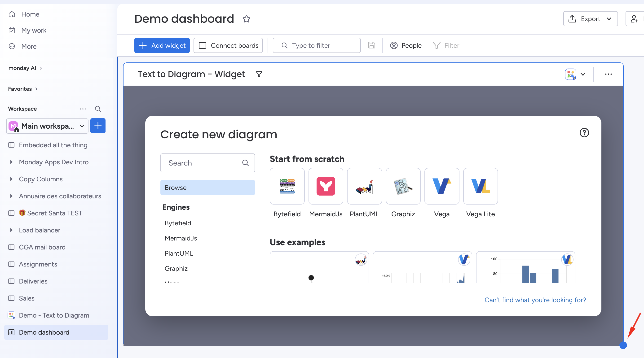Click "Can't find what you're looking for?" link
The height and width of the screenshot is (358, 644).
(x=535, y=300)
